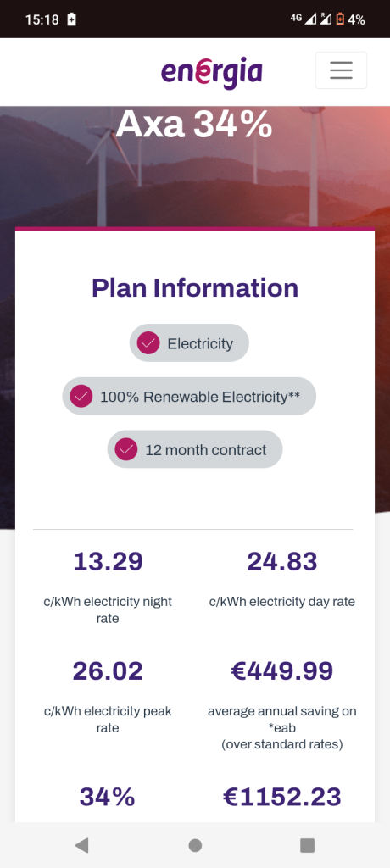
Task: Tap the Android home circle button
Action: coord(195,845)
